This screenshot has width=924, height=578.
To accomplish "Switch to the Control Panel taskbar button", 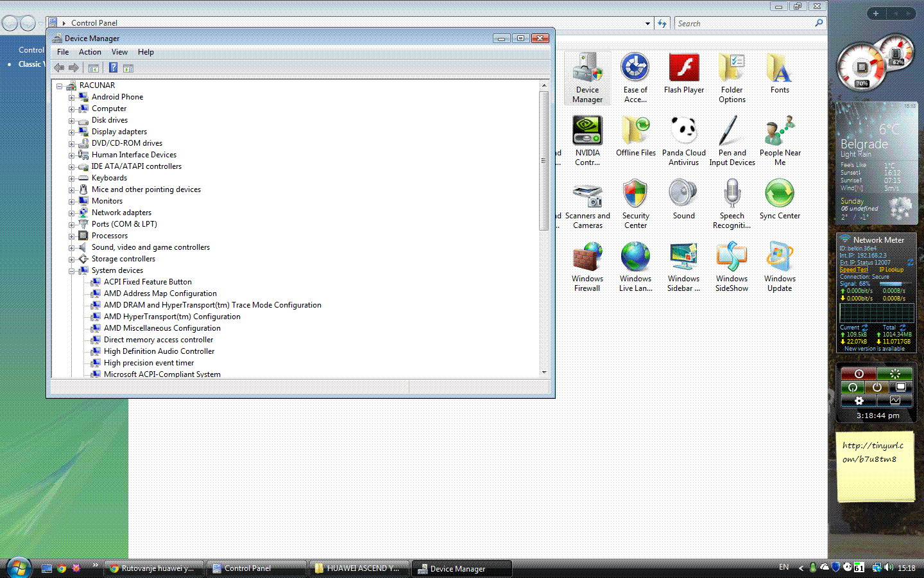I will pyautogui.click(x=257, y=568).
